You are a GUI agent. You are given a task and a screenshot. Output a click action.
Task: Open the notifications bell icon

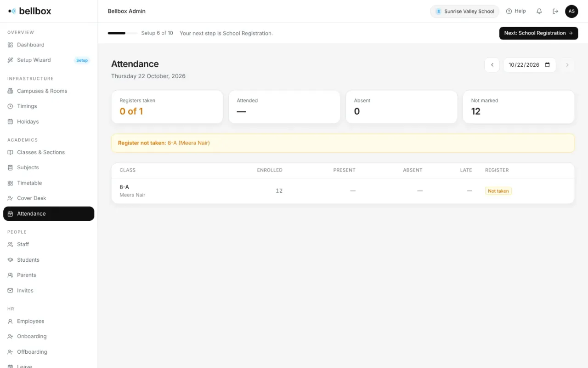[539, 11]
